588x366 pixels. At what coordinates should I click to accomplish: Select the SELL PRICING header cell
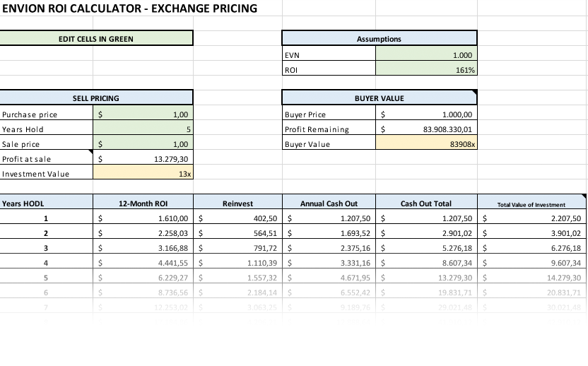(x=96, y=98)
